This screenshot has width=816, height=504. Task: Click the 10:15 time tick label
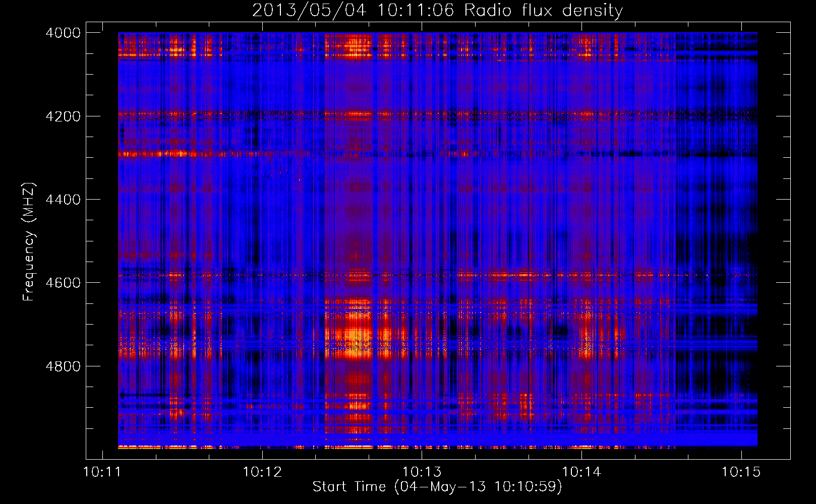741,472
